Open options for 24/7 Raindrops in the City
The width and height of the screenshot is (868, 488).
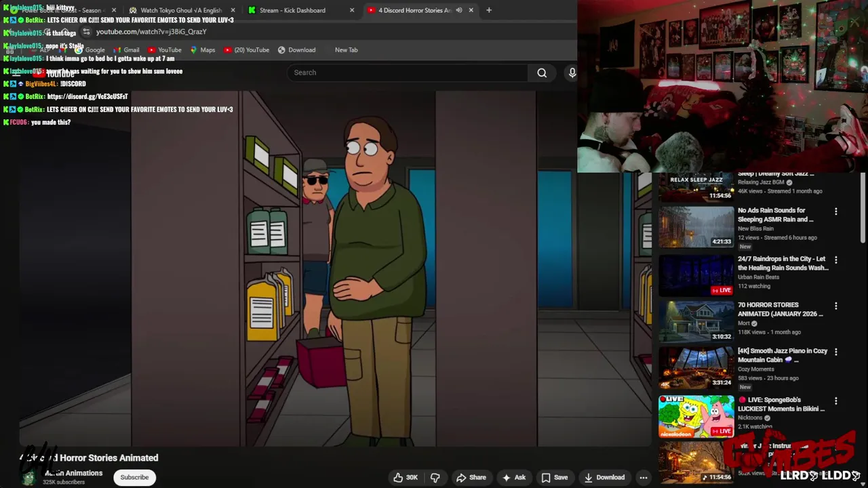point(835,260)
